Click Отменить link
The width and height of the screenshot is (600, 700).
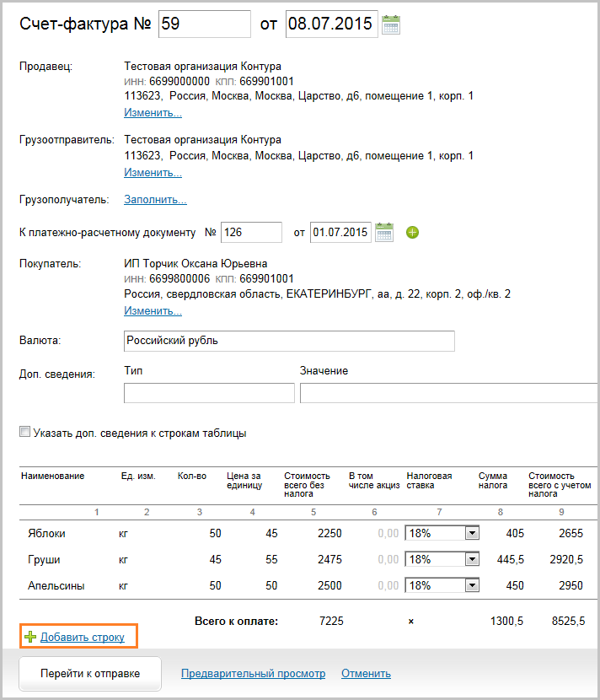(x=366, y=673)
